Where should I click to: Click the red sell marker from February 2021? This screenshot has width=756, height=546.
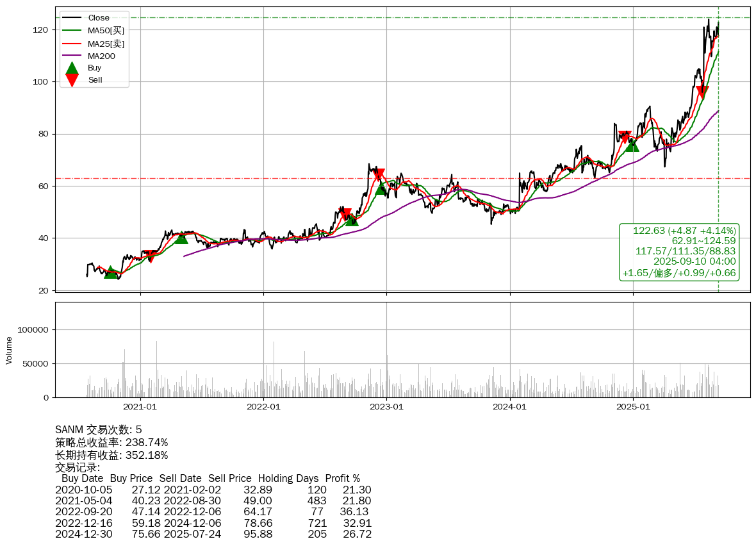coord(150,256)
